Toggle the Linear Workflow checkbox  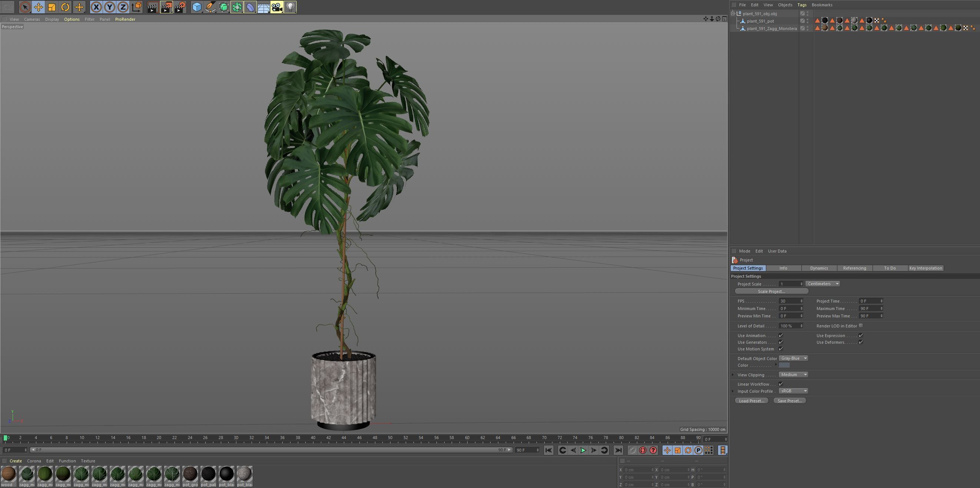pos(781,384)
